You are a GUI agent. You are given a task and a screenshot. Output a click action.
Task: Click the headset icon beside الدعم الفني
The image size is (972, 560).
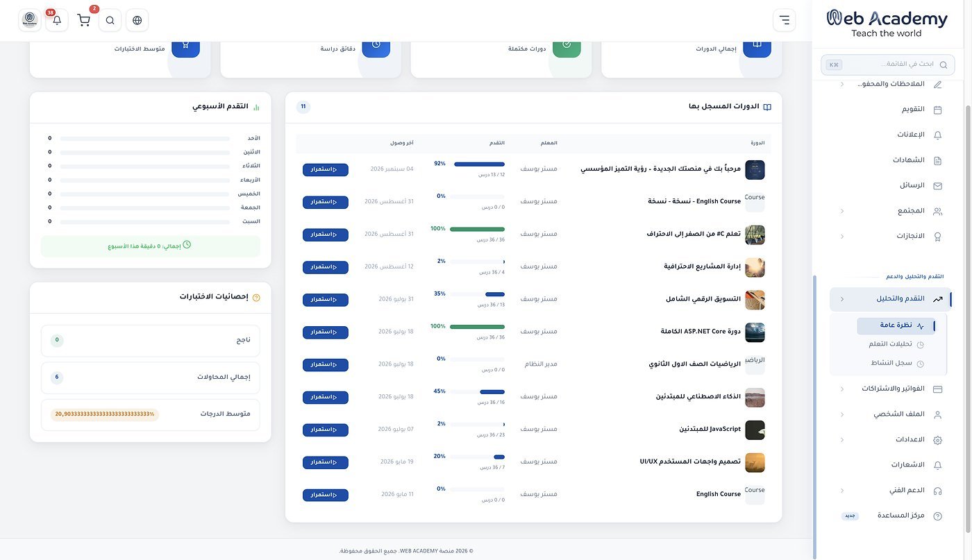pos(937,491)
